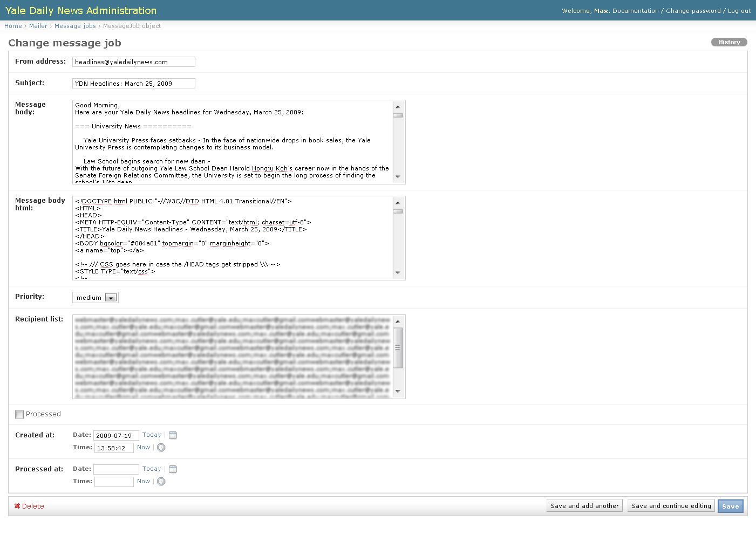Open calendar picker for Processed at date
The image size is (756, 535).
point(173,469)
